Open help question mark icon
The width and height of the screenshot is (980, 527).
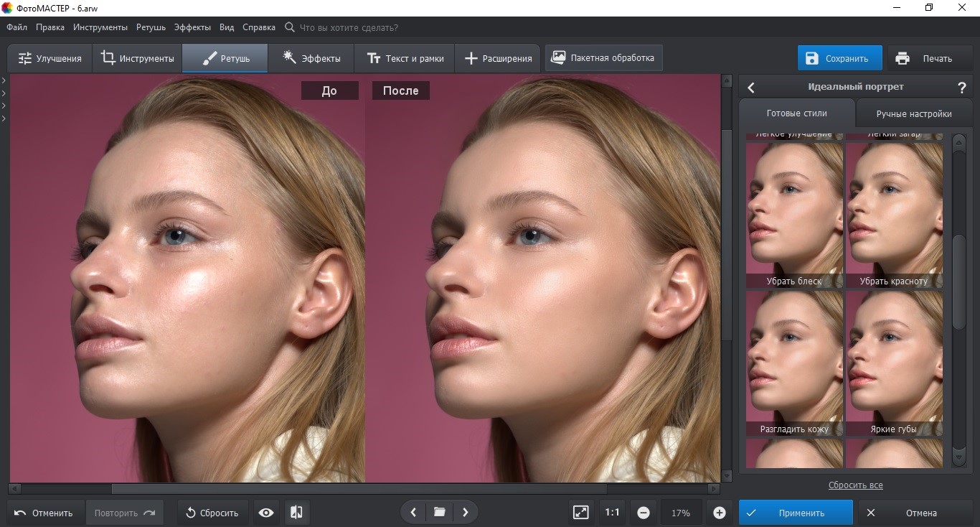click(x=962, y=88)
